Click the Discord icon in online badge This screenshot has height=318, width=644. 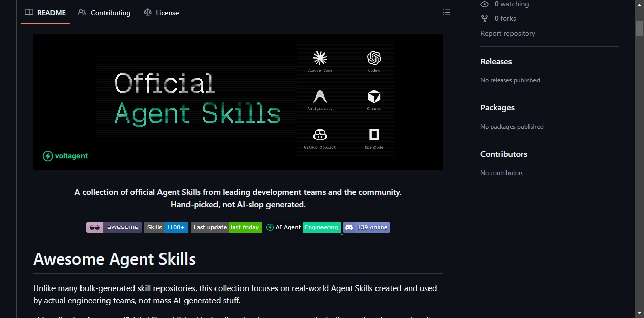click(349, 227)
